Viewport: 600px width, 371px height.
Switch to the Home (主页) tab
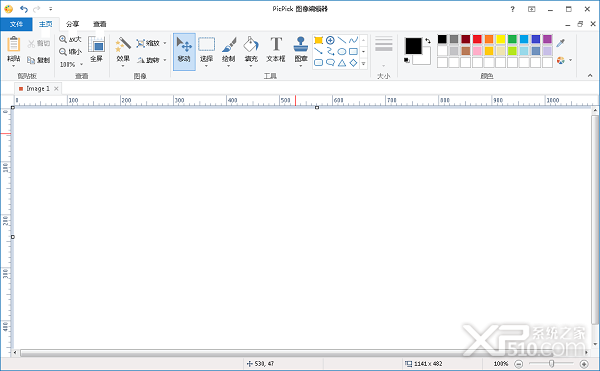[x=46, y=24]
